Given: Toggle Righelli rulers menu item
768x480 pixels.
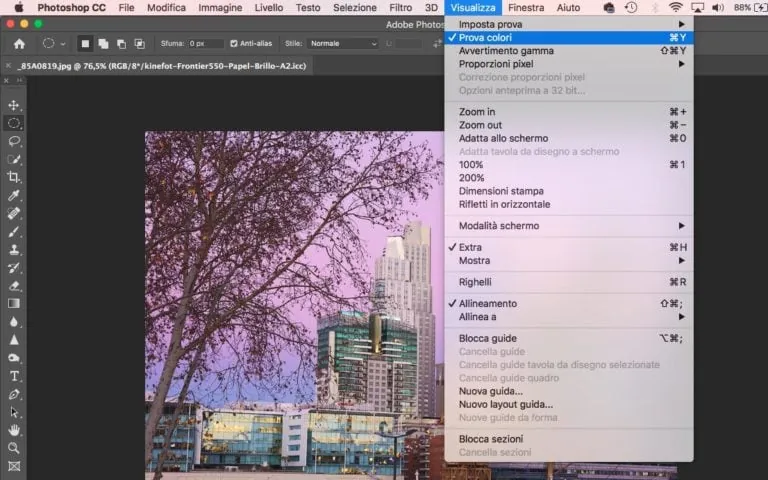Looking at the screenshot, I should click(569, 282).
